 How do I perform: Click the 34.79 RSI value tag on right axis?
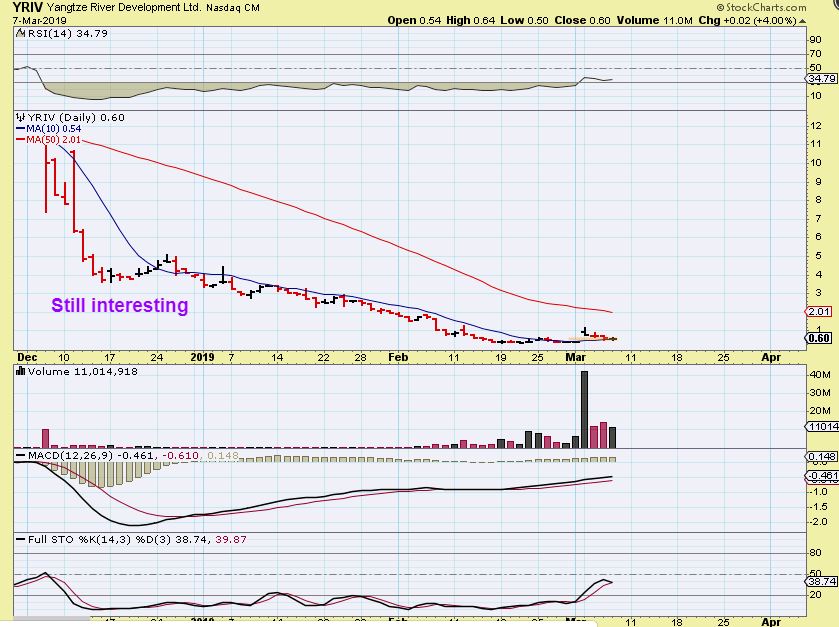point(822,79)
